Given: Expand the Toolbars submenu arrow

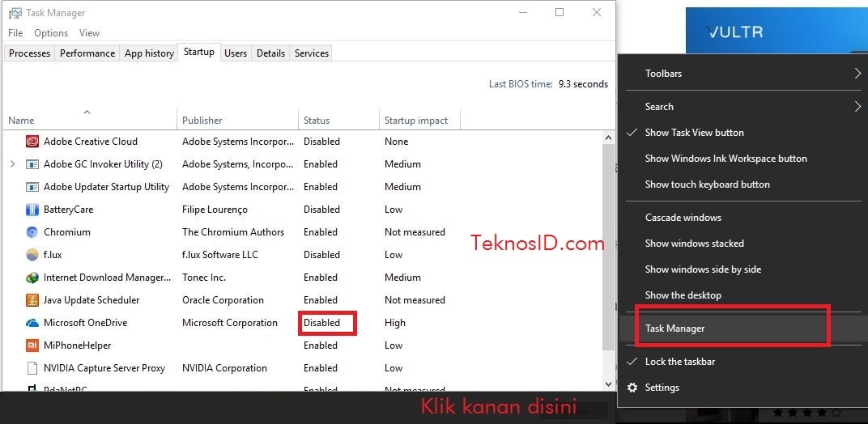Looking at the screenshot, I should pos(857,73).
